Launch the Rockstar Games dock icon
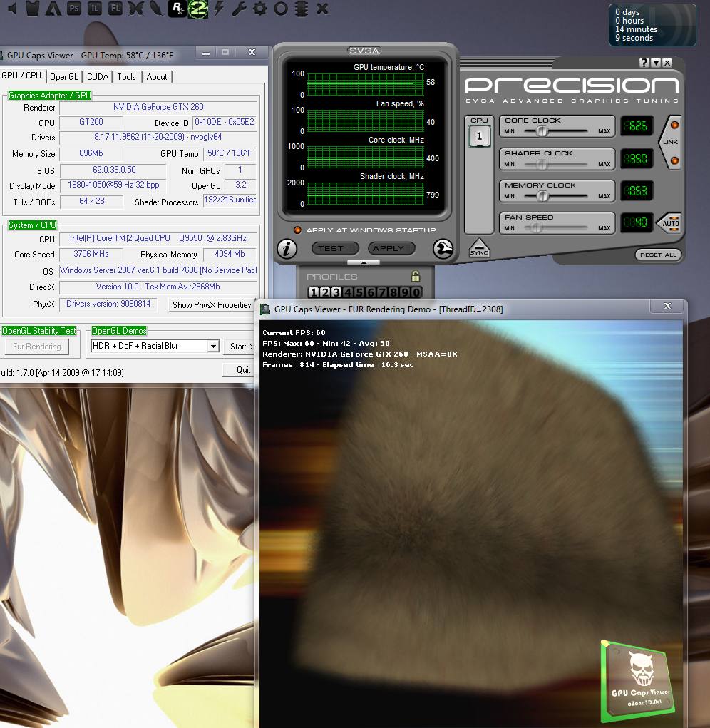Screen dimensions: 710x728 tap(177, 9)
